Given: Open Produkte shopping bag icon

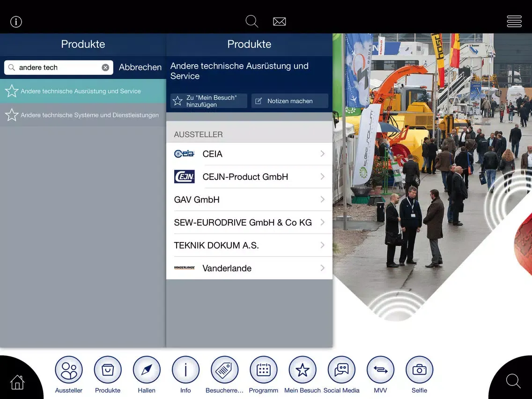Looking at the screenshot, I should click(x=108, y=370).
